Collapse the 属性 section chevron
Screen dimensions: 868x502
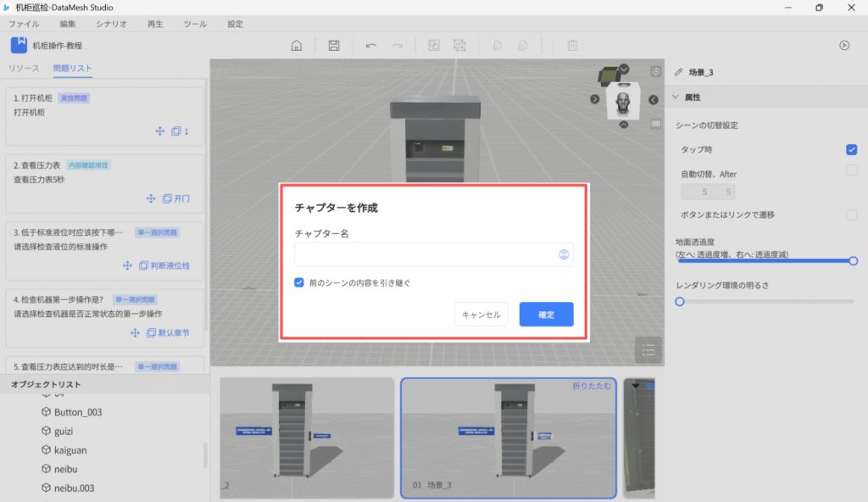(x=676, y=98)
